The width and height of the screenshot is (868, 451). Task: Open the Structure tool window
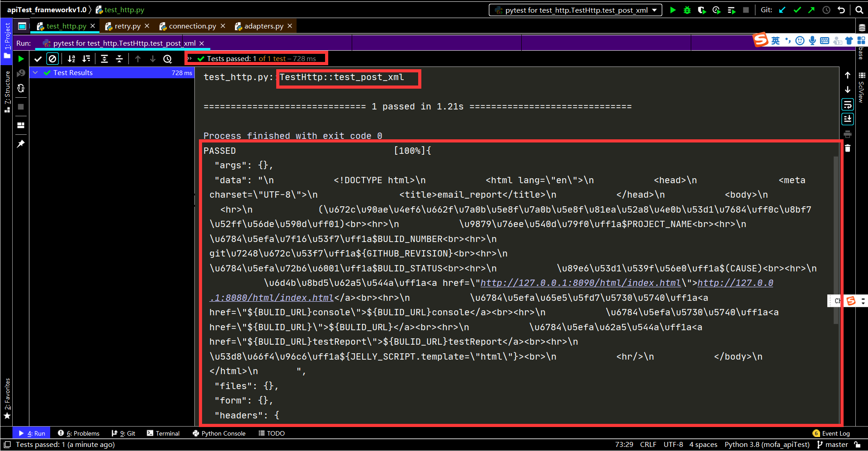click(7, 91)
